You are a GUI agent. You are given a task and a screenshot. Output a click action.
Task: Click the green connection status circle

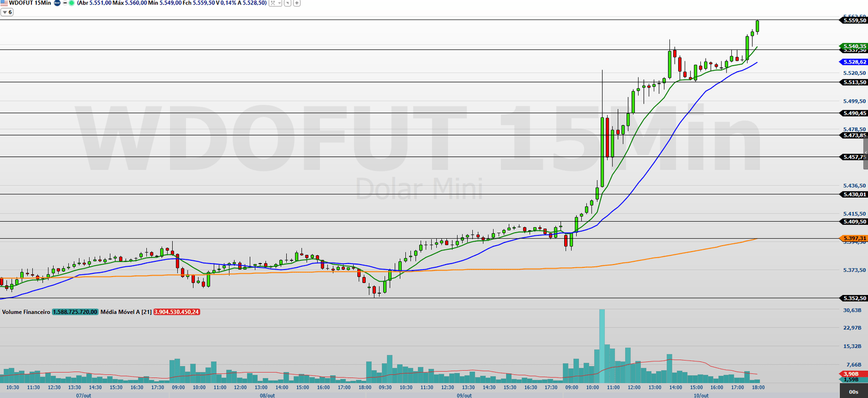[x=72, y=3]
